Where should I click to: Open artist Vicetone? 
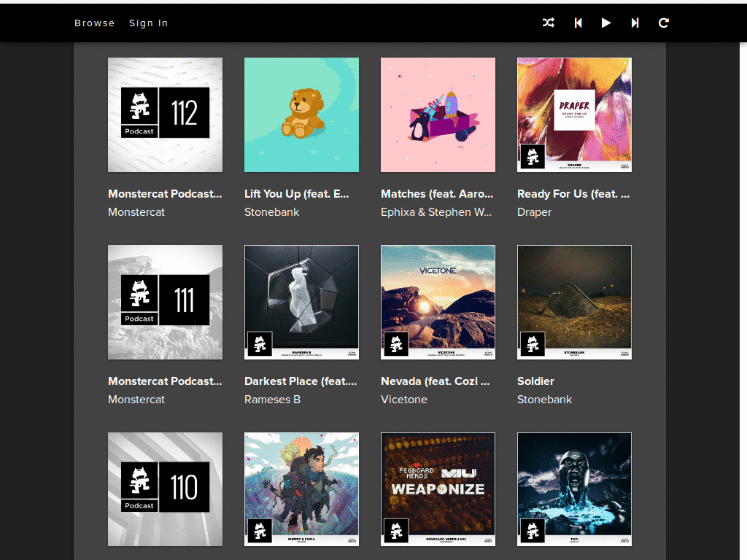pos(403,400)
